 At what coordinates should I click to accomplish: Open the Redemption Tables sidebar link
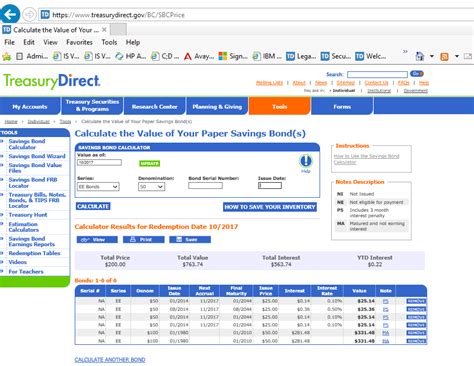34,253
